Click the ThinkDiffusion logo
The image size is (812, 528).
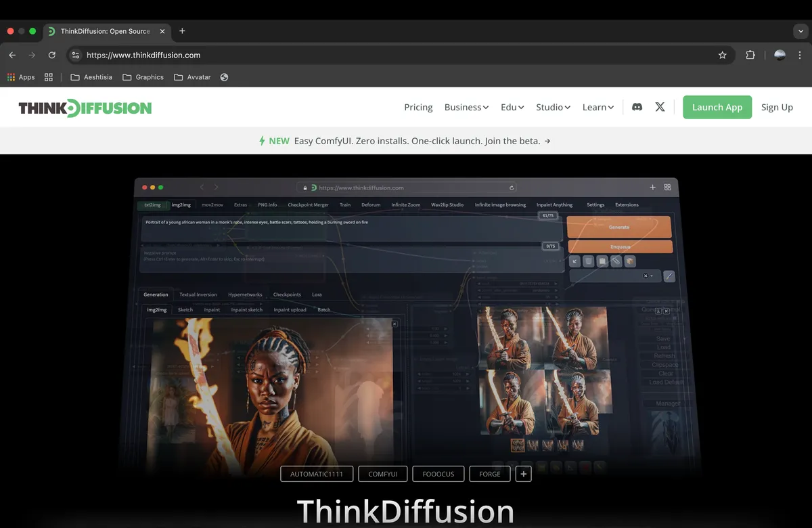[x=85, y=107]
